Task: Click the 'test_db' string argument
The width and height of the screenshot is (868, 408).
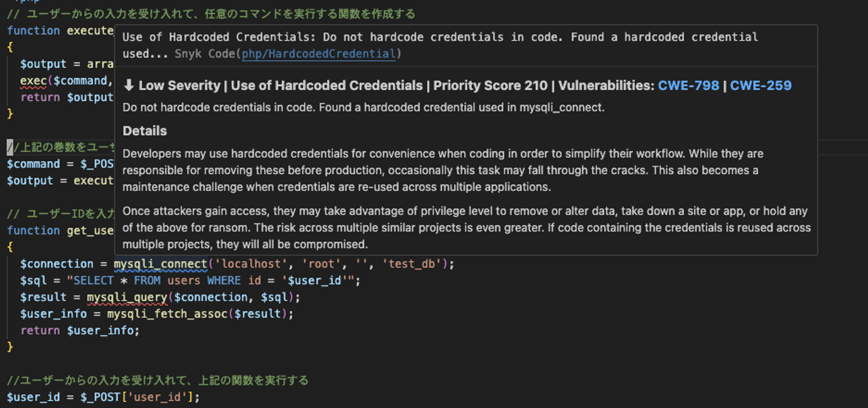Action: (x=411, y=264)
